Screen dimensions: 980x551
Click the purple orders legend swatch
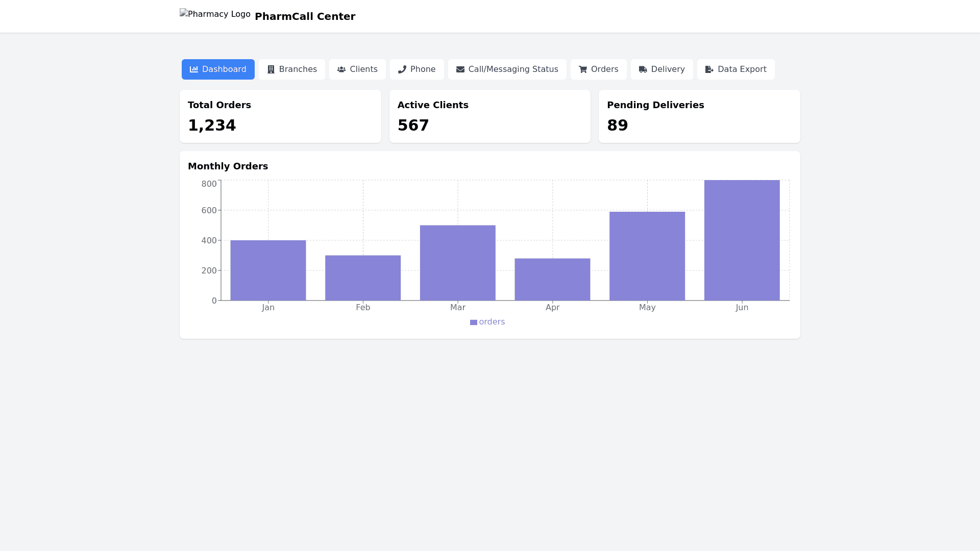(x=474, y=322)
